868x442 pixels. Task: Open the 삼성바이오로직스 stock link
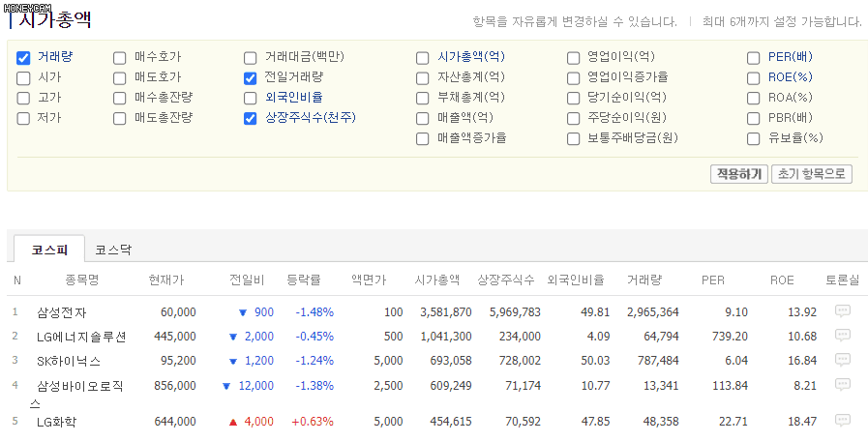[76, 395]
